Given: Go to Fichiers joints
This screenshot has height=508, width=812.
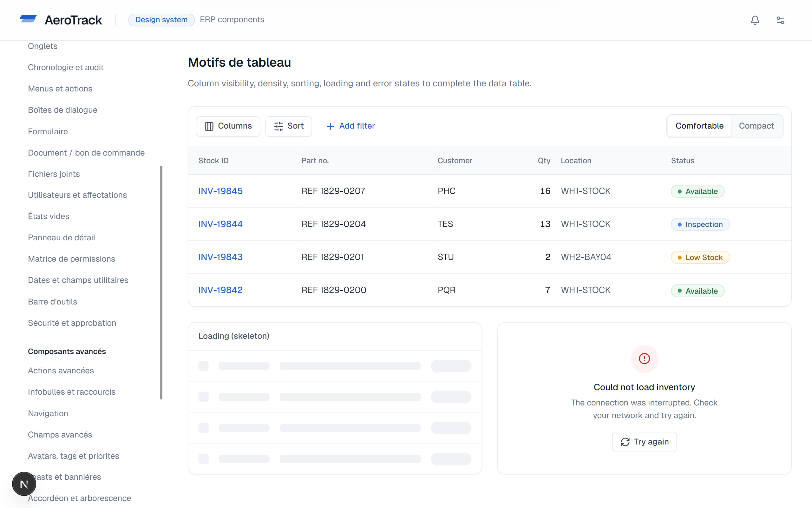Looking at the screenshot, I should (x=54, y=174).
